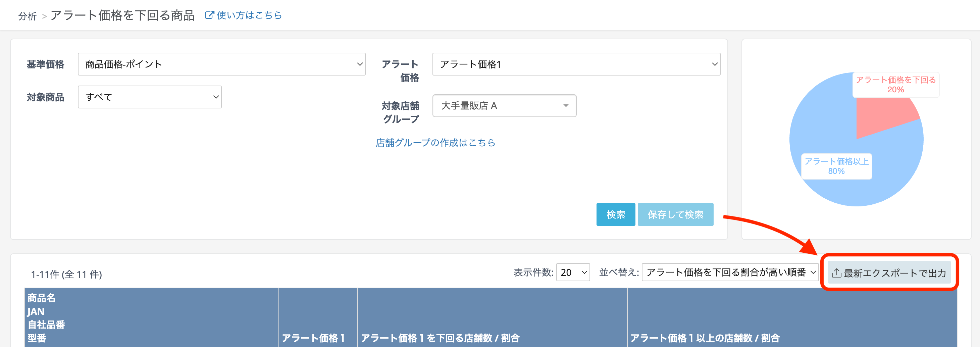Click the アラート価格を下回る 20% chart label
Screen dimensions: 980x347
click(895, 85)
